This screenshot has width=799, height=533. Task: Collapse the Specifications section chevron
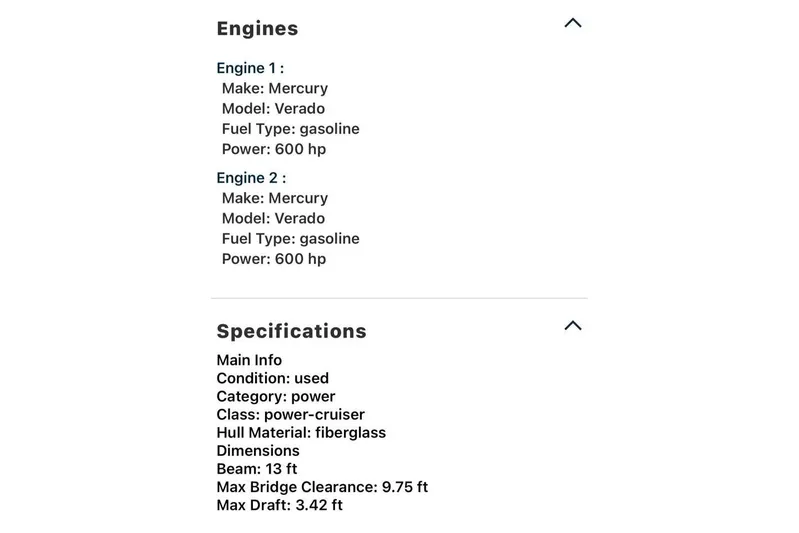(572, 325)
